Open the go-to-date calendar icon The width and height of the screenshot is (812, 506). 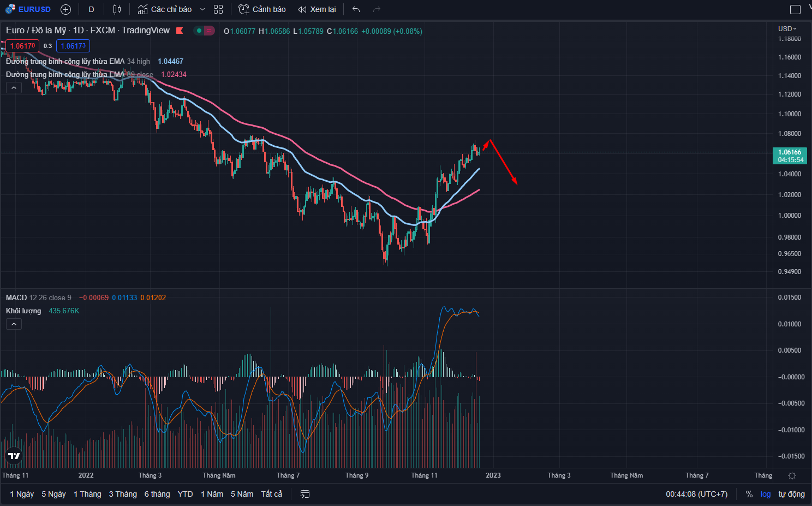[305, 494]
